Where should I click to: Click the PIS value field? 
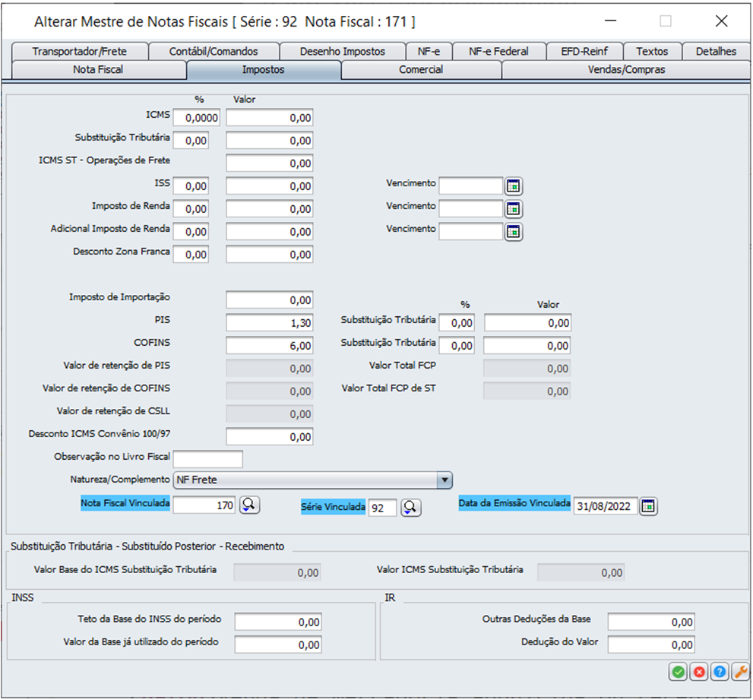click(270, 323)
